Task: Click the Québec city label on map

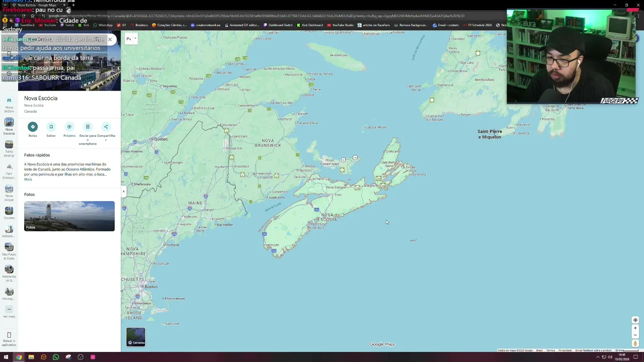Action: point(160,139)
